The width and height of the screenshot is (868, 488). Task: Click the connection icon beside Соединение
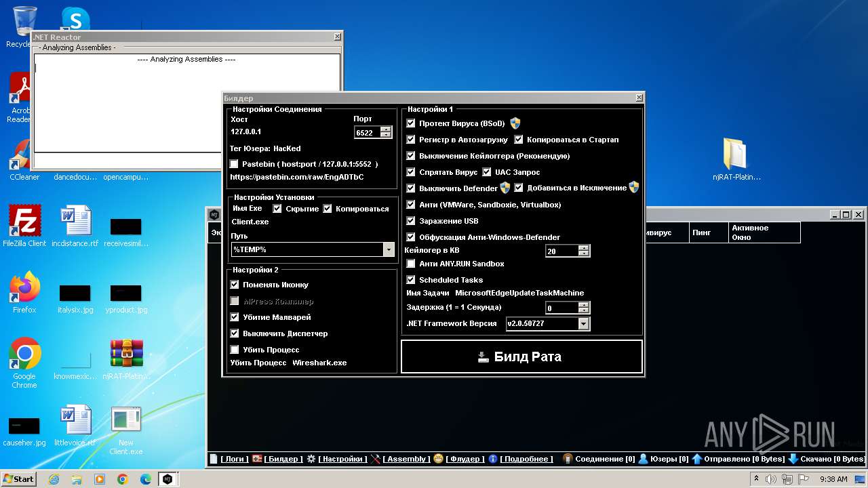(x=568, y=459)
